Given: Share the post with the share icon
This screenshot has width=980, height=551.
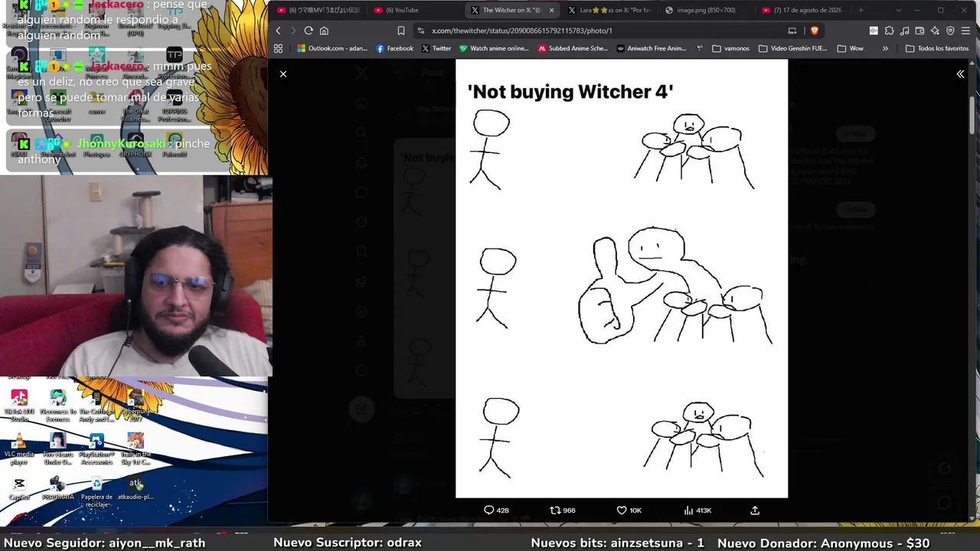Looking at the screenshot, I should (x=755, y=510).
